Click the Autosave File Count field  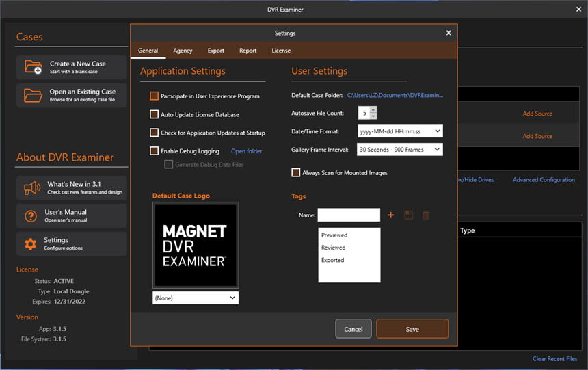pos(364,113)
